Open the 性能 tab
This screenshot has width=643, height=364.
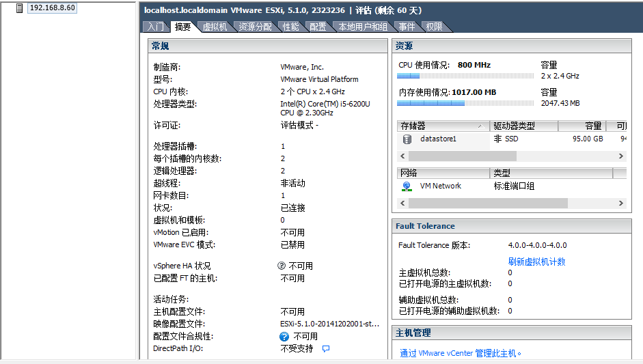tap(290, 27)
